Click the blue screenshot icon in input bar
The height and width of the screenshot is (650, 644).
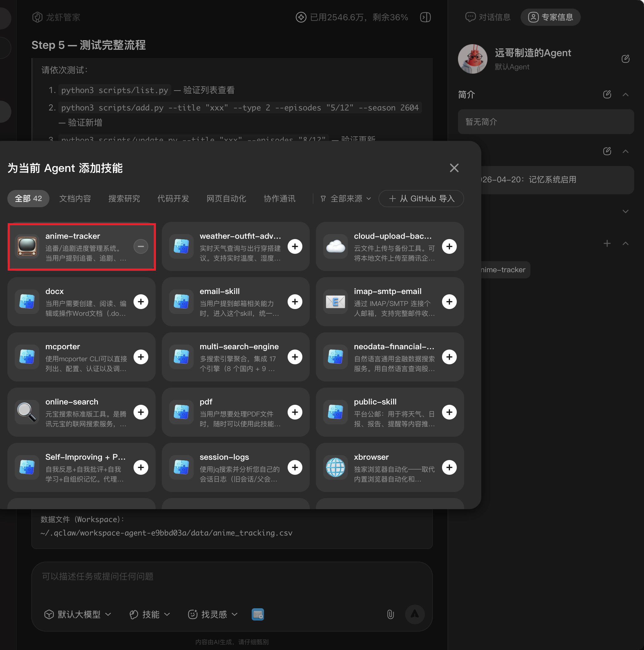coord(258,614)
